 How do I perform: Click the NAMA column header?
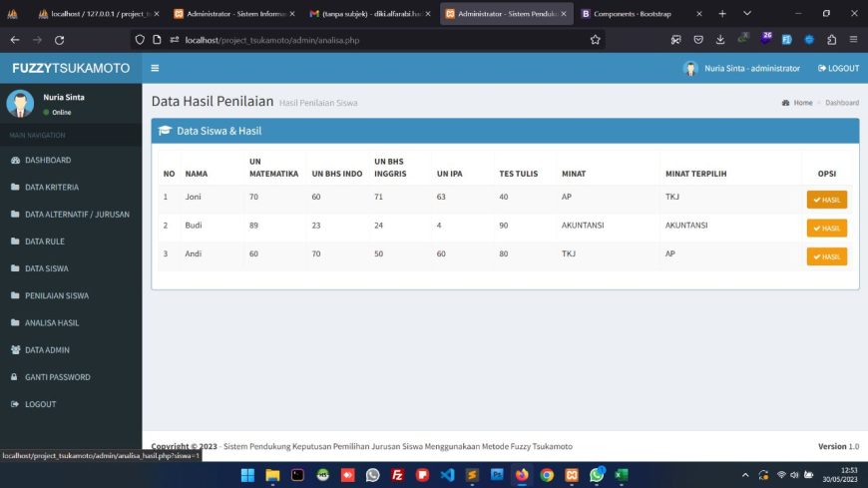tap(196, 174)
